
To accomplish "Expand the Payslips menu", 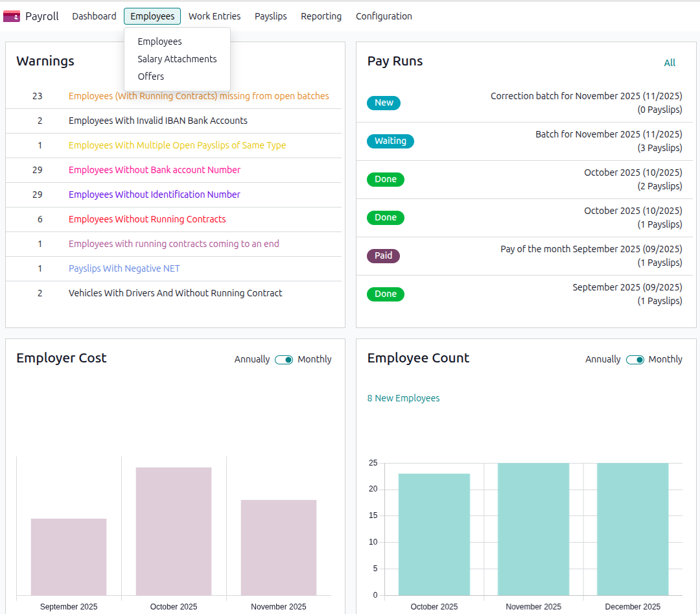I will coord(270,16).
